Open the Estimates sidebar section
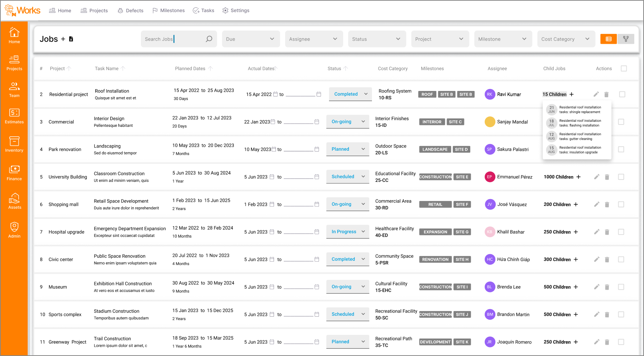This screenshot has width=644, height=356. pyautogui.click(x=14, y=116)
